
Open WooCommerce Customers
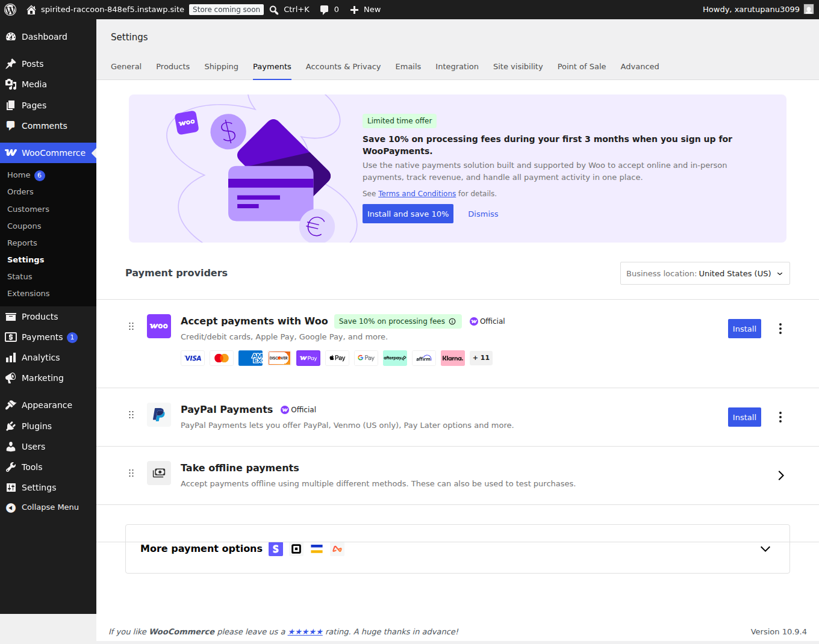click(x=28, y=209)
